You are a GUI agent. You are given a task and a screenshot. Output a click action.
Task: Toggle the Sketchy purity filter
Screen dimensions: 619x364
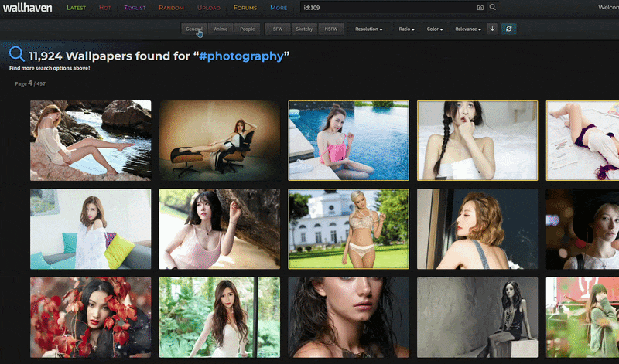pyautogui.click(x=304, y=29)
